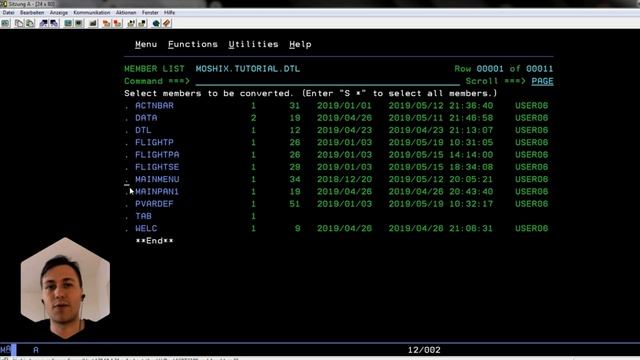Click the selection field before FLIGHTPA
640x360 pixels.
[x=127, y=155]
